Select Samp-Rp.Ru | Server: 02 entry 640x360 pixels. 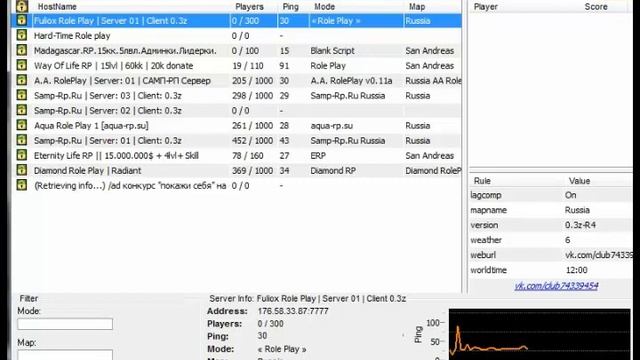pos(237,111)
